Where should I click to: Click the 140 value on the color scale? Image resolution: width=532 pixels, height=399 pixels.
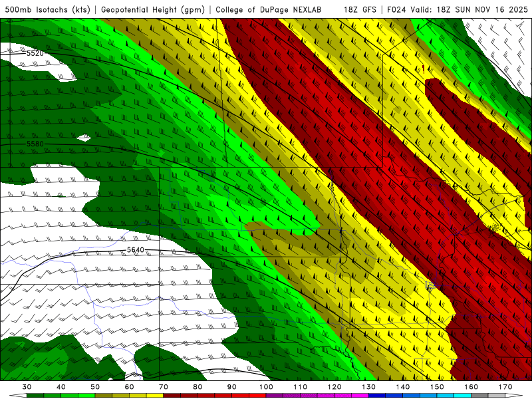403,387
